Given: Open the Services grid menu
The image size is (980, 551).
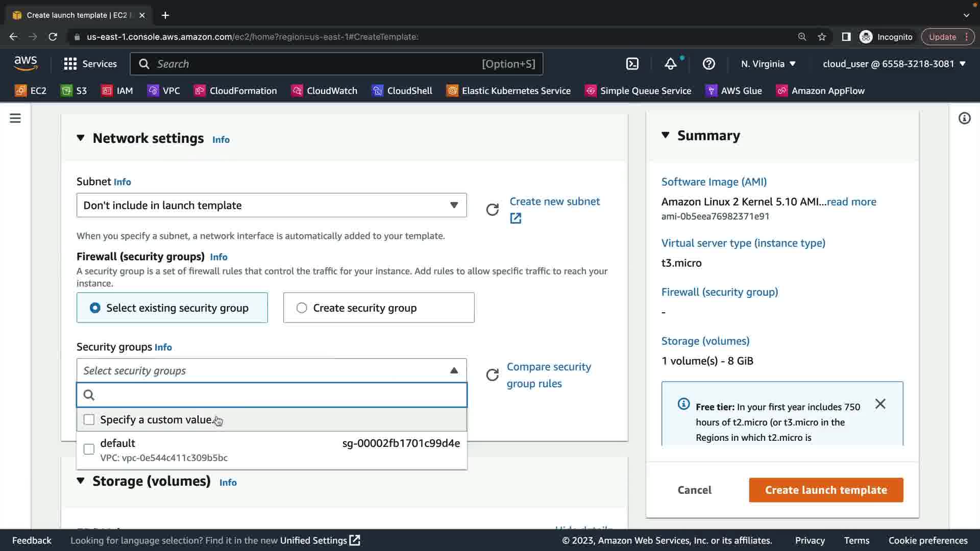Looking at the screenshot, I should [70, 64].
